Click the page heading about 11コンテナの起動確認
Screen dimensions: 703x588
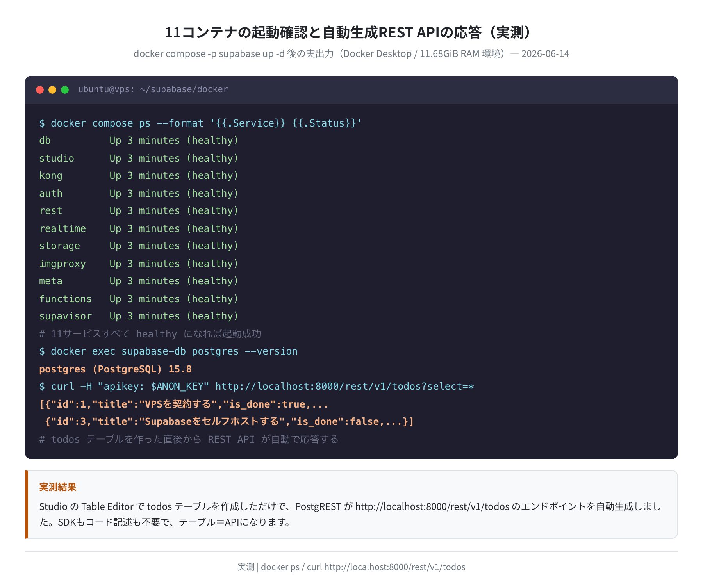(351, 32)
